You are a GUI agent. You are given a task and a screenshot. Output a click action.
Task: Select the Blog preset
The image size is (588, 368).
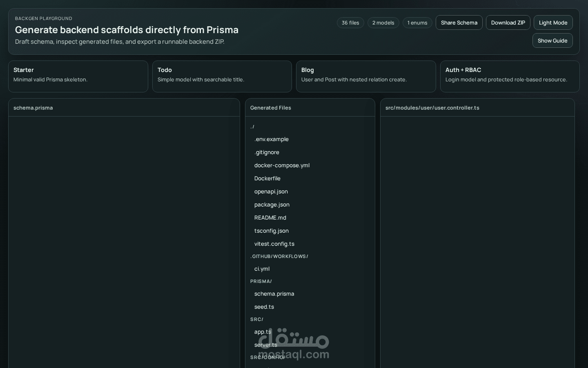coord(366,76)
